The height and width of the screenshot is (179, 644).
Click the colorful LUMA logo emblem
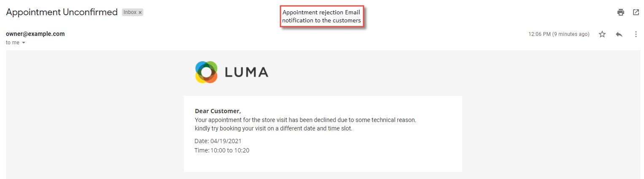tap(206, 72)
